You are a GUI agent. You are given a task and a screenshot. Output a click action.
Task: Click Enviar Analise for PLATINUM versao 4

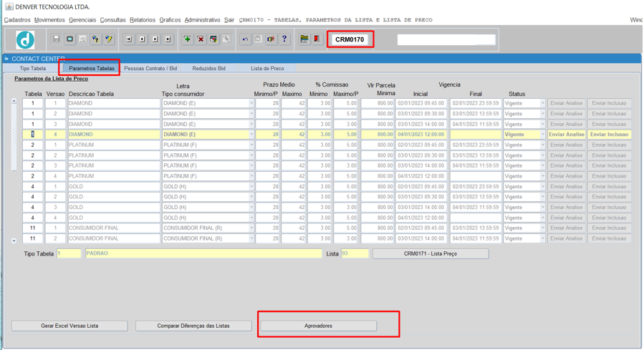pos(567,176)
